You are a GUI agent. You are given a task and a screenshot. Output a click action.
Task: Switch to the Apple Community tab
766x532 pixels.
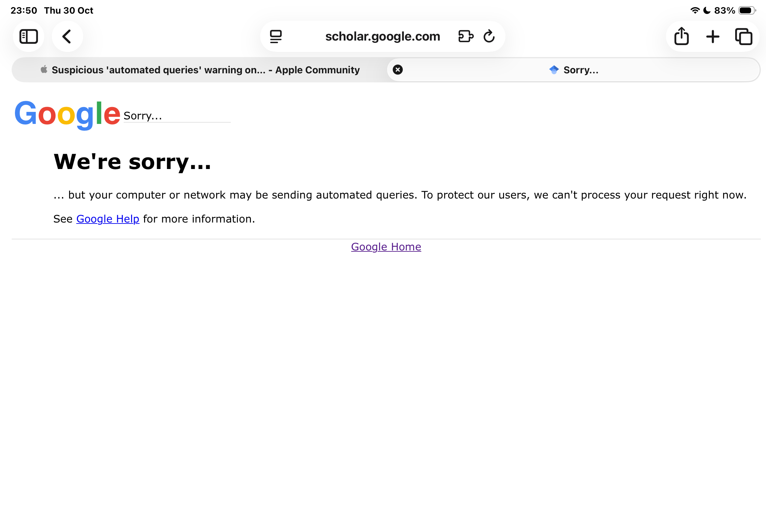pos(200,70)
